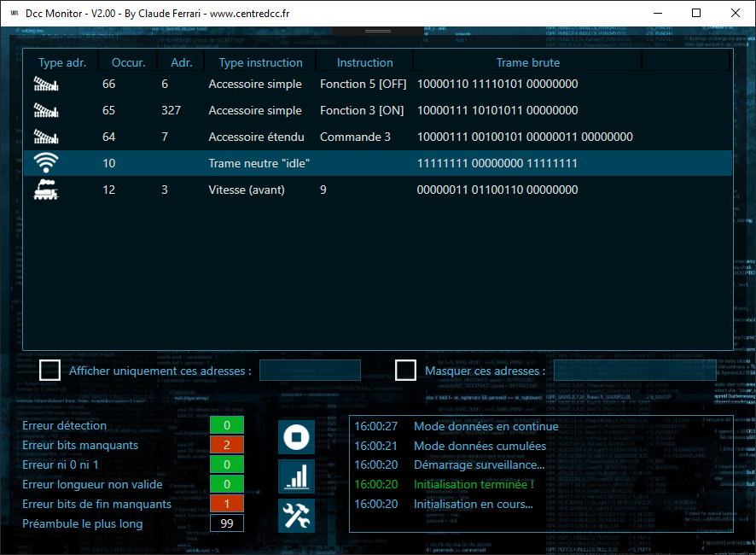Click the turnout icon in the Accessoire étendu row

pos(46,137)
